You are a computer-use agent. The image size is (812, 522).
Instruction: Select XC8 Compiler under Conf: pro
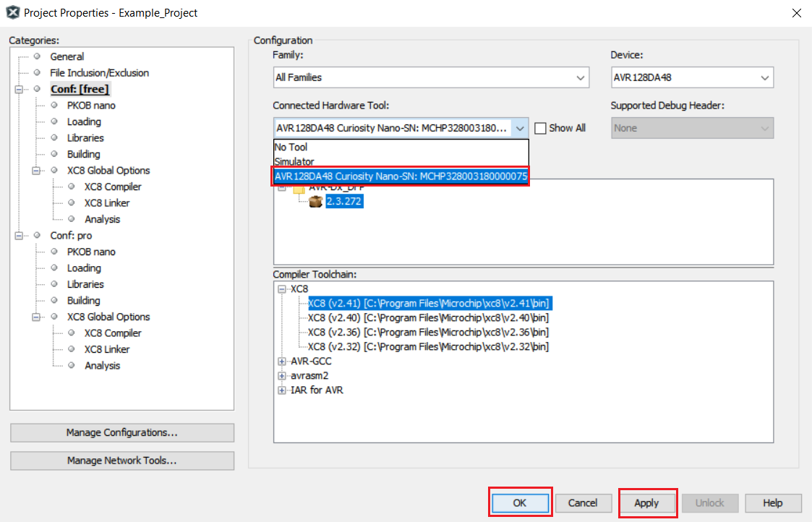click(113, 333)
